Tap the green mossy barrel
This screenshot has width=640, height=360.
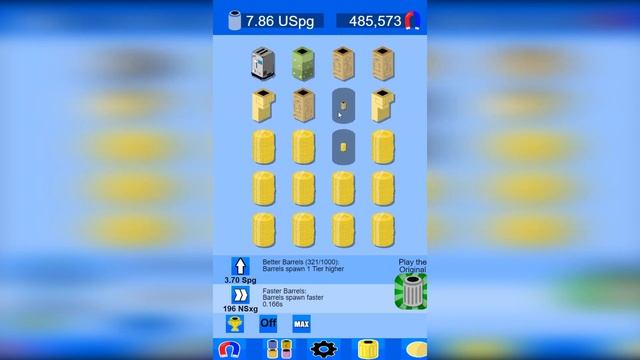tap(303, 63)
